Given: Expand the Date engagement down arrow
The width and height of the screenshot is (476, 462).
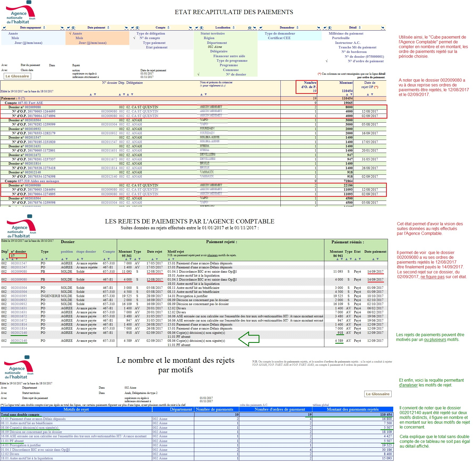Looking at the screenshot, I should point(44,28).
